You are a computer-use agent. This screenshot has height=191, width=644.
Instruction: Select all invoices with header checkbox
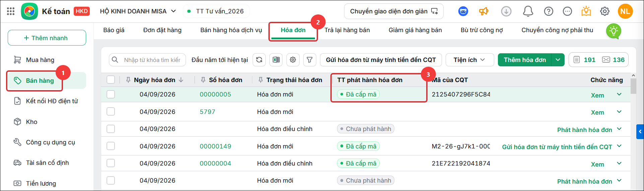(x=111, y=80)
